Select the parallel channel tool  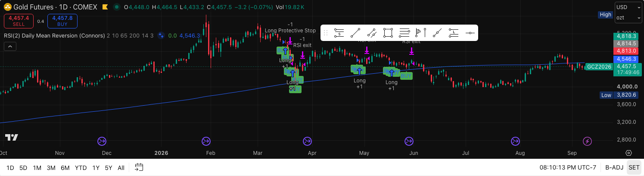[x=372, y=33]
